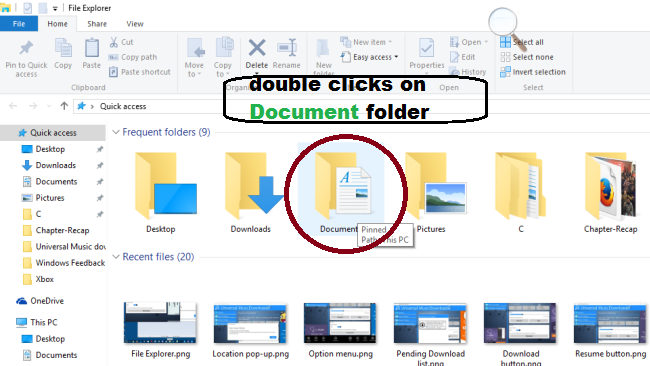Click the New folder icon
Screen dimensions: 650x366
pos(323,48)
